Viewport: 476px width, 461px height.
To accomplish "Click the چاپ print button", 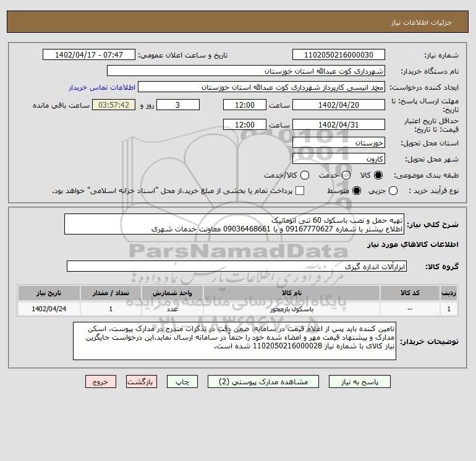I will tap(182, 382).
